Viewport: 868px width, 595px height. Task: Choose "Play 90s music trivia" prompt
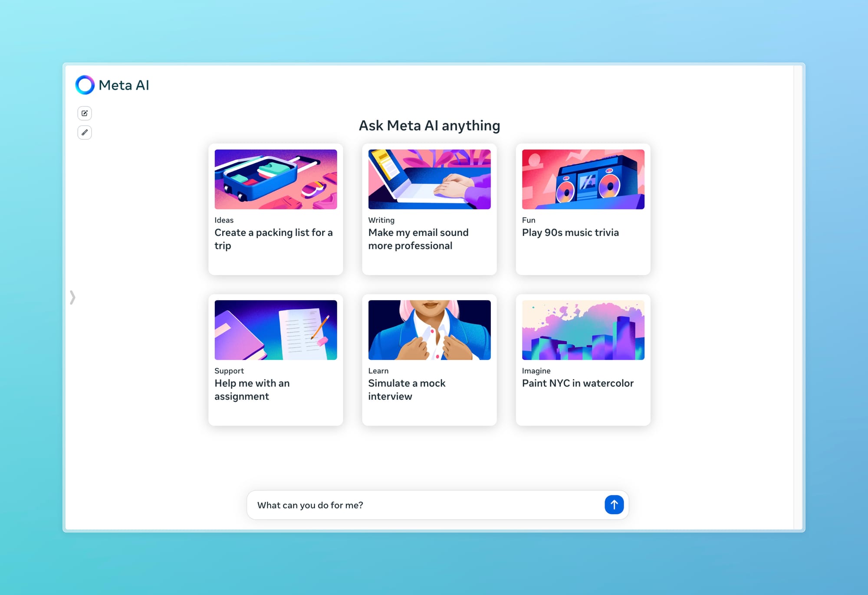[570, 233]
